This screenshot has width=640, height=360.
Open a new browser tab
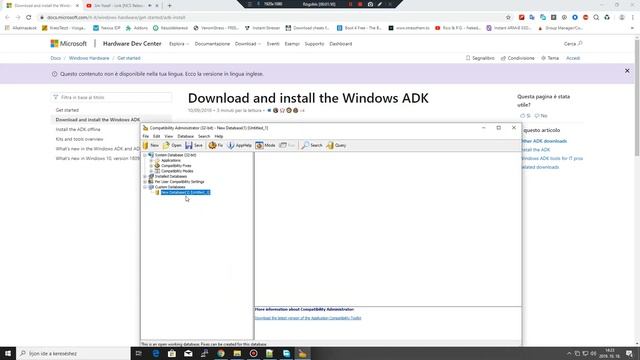point(169,6)
